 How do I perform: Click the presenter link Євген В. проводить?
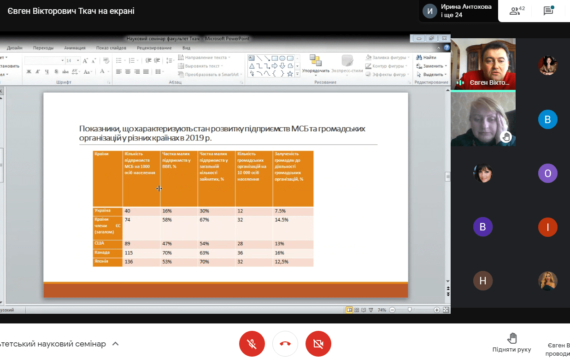pyautogui.click(x=558, y=349)
